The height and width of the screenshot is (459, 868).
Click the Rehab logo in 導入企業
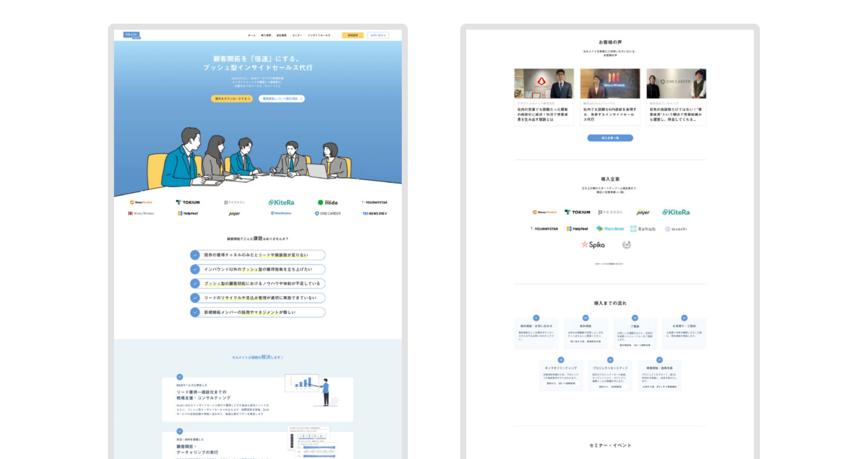[x=643, y=229]
